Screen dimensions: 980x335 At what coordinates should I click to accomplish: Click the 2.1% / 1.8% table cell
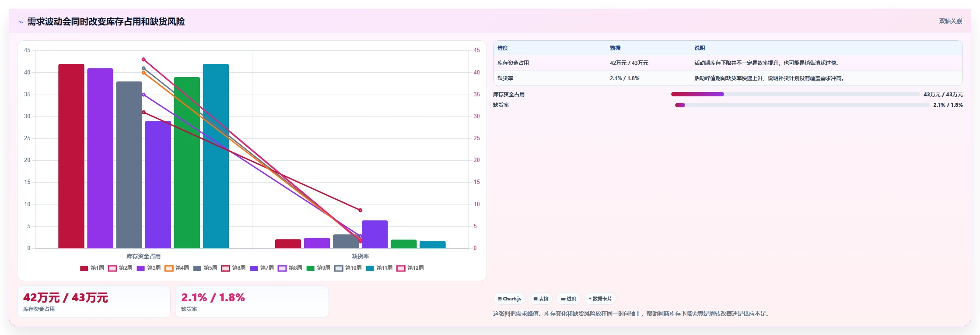[x=624, y=78]
